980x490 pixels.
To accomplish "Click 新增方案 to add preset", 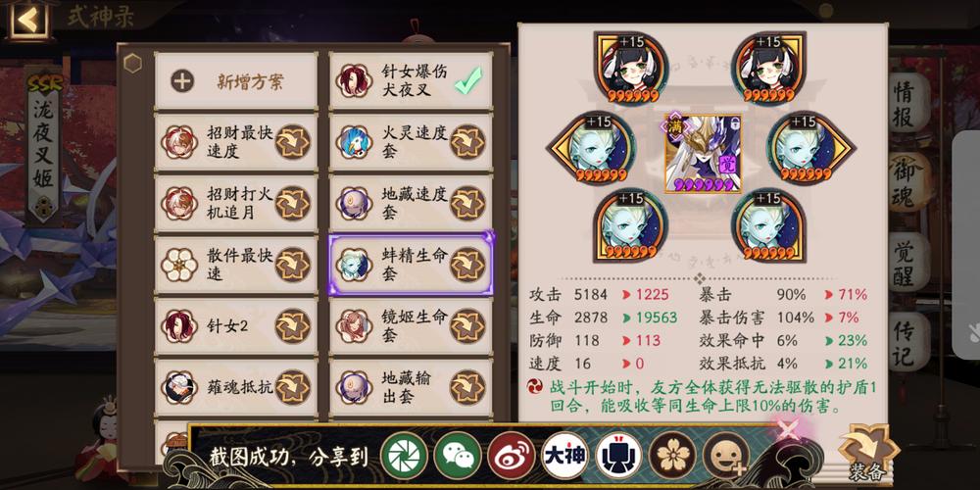I will pos(236,80).
